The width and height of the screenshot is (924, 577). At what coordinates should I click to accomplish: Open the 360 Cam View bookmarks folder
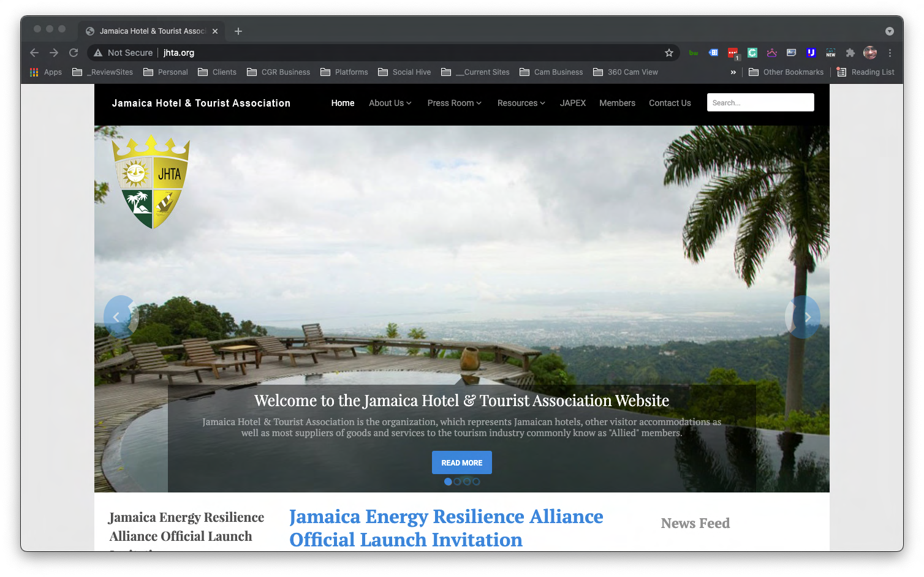tap(626, 72)
